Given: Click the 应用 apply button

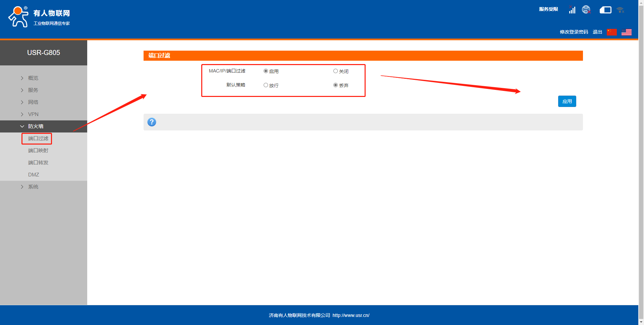Looking at the screenshot, I should (567, 101).
